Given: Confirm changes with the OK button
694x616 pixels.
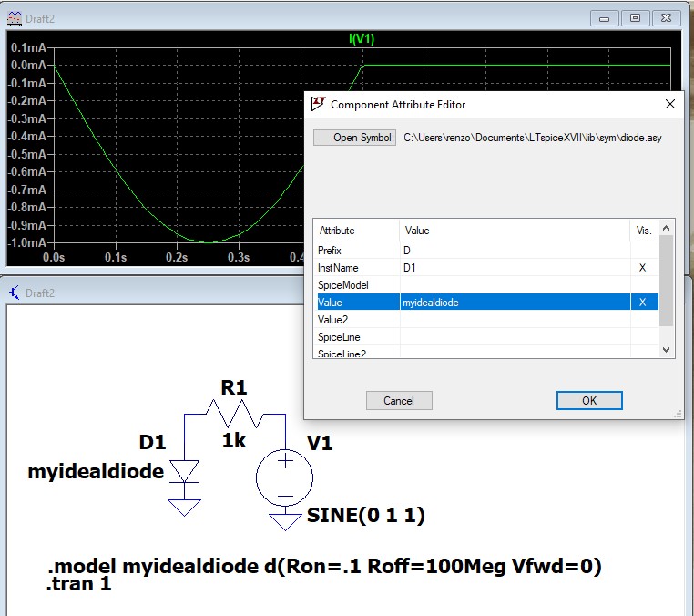Looking at the screenshot, I should 588,400.
